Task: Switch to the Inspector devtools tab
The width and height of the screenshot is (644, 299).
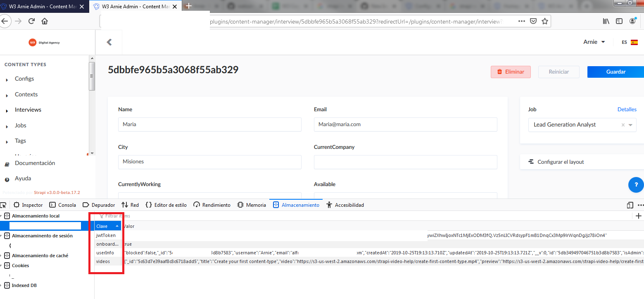Action: pyautogui.click(x=32, y=205)
